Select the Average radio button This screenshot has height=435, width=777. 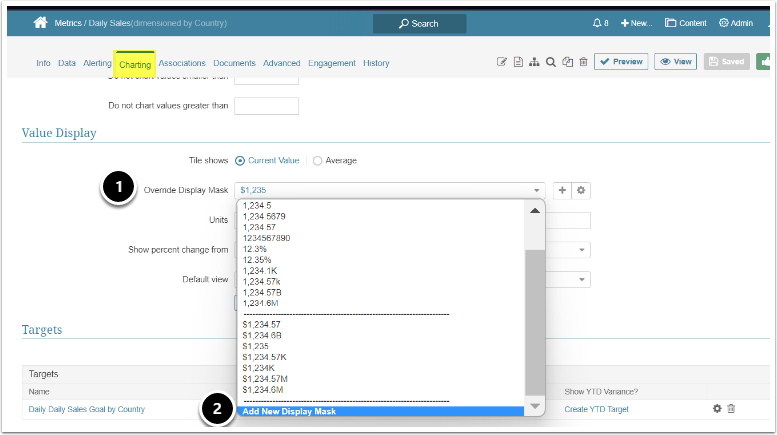pyautogui.click(x=318, y=161)
